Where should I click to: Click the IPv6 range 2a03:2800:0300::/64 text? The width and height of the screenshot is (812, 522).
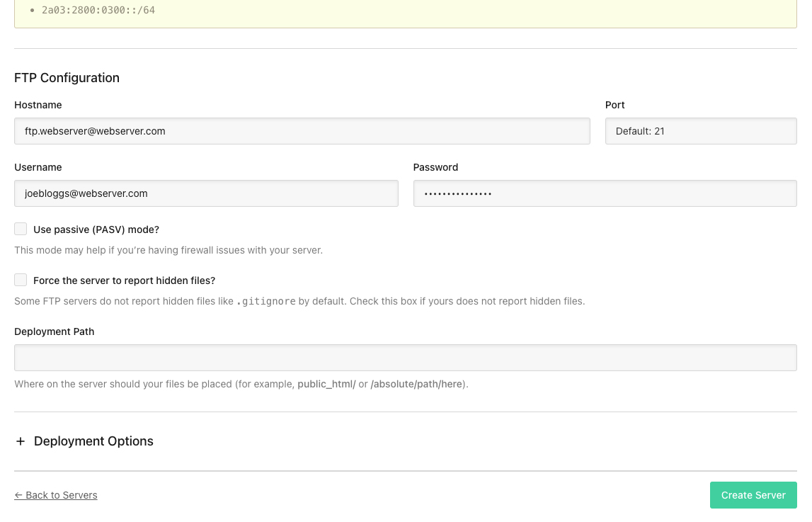pos(98,10)
